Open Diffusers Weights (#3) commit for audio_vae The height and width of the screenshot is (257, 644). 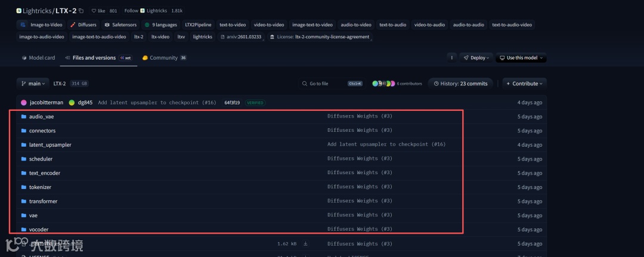360,116
